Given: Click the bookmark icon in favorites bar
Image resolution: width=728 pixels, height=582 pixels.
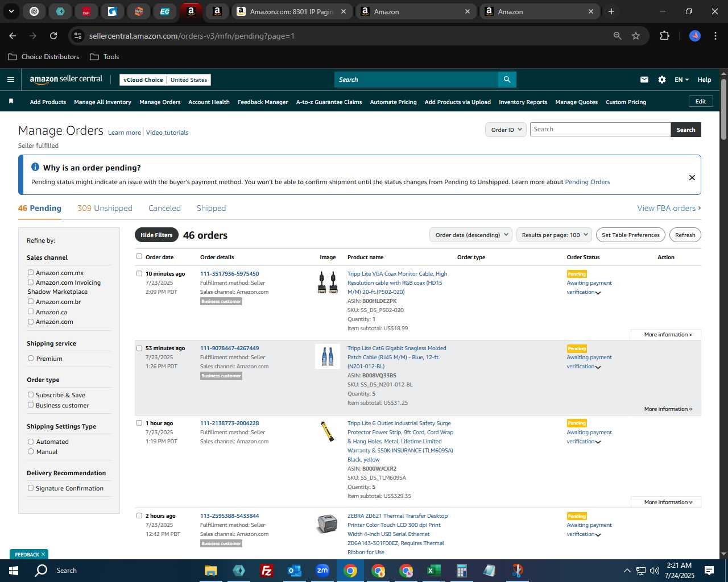Looking at the screenshot, I should coord(11,102).
